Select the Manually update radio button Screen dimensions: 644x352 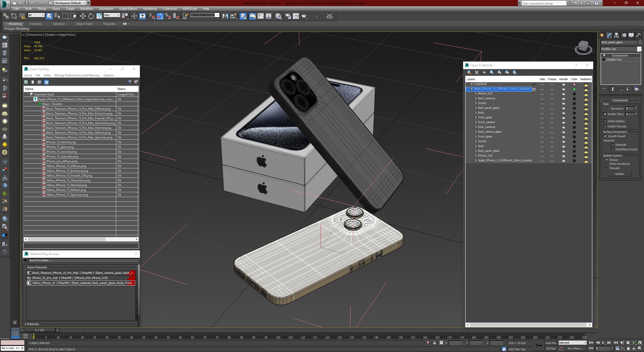point(607,168)
